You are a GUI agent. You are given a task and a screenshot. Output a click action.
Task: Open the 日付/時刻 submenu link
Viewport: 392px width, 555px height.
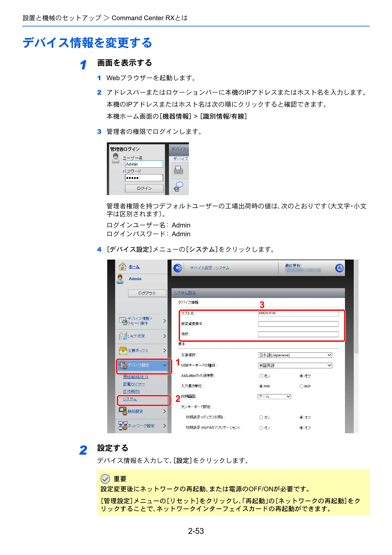click(131, 391)
